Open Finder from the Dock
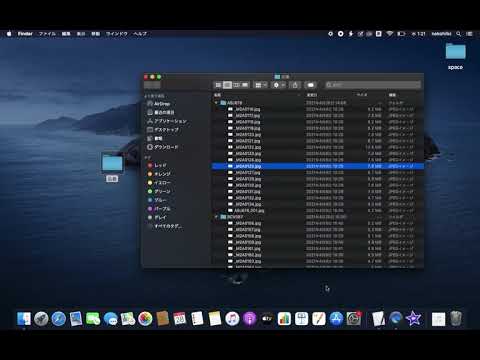 24,319
